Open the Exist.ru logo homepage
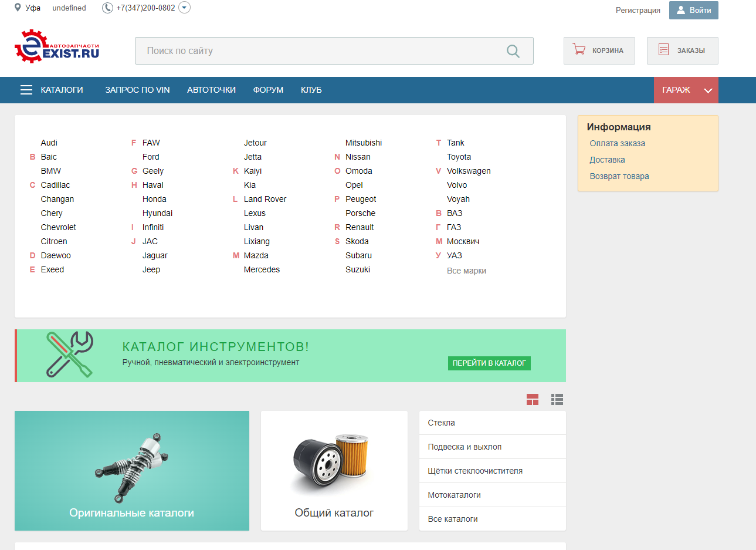756x550 pixels. (x=57, y=46)
